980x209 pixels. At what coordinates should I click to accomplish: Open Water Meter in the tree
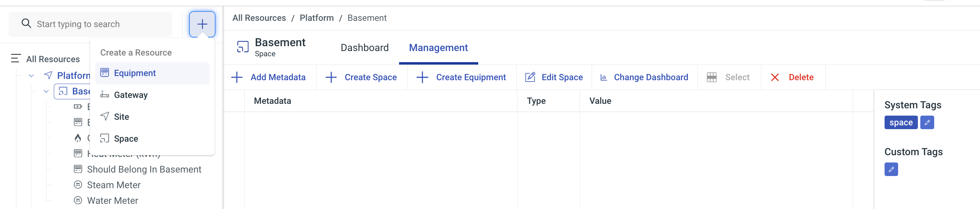pyautogui.click(x=112, y=201)
